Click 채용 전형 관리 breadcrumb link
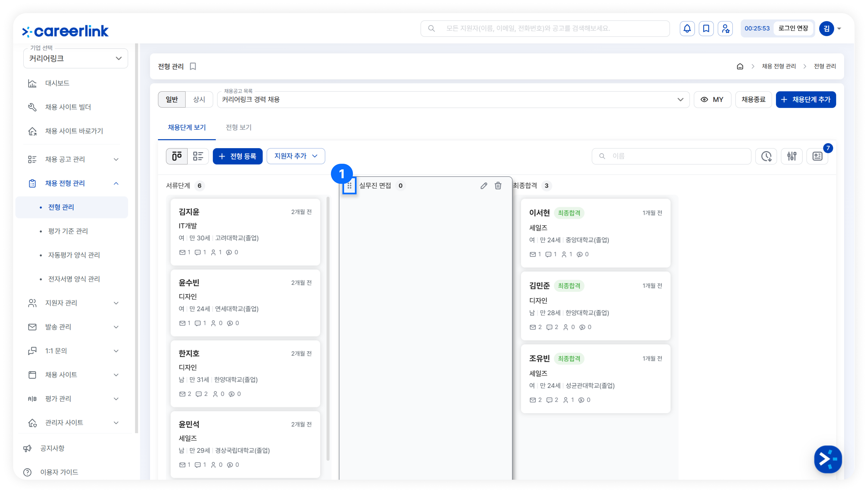 pos(778,66)
